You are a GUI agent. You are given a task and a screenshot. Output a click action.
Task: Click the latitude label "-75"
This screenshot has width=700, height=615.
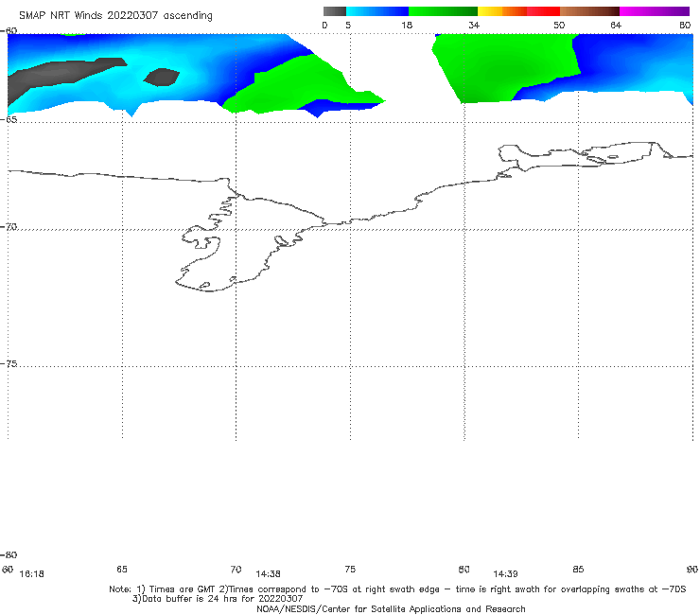pos(9,363)
